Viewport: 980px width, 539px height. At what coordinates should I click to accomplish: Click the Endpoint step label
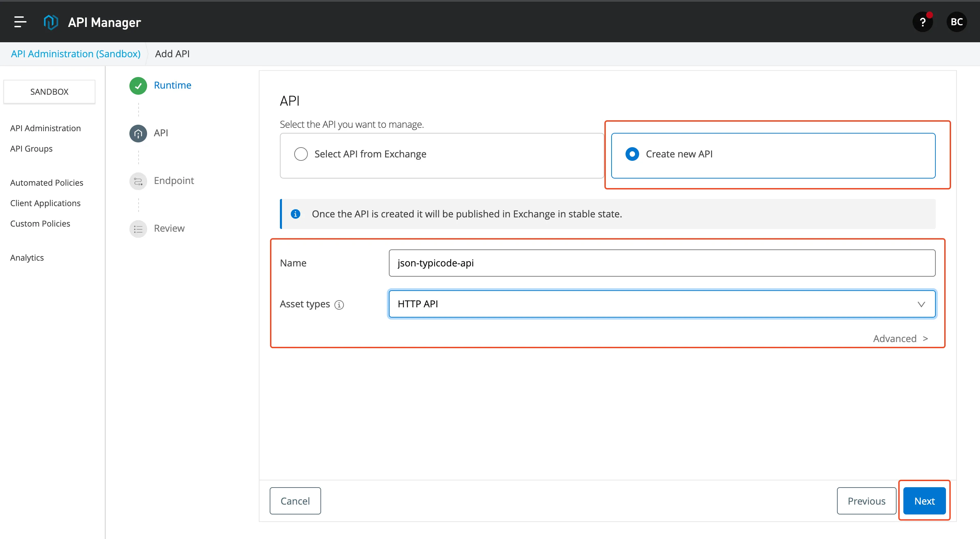click(x=174, y=181)
